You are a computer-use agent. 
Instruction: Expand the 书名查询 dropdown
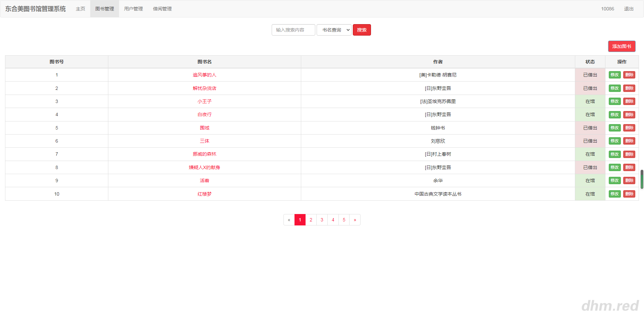tap(334, 30)
